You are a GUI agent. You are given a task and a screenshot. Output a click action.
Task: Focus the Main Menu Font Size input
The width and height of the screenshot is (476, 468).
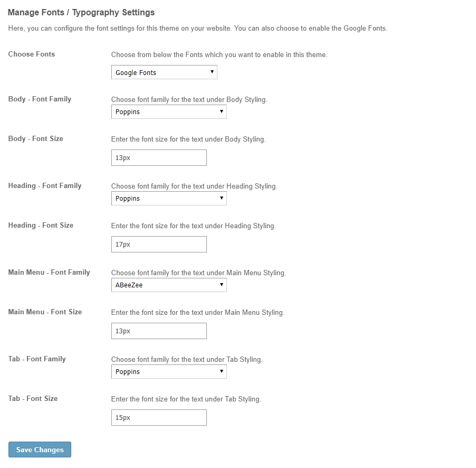click(159, 331)
